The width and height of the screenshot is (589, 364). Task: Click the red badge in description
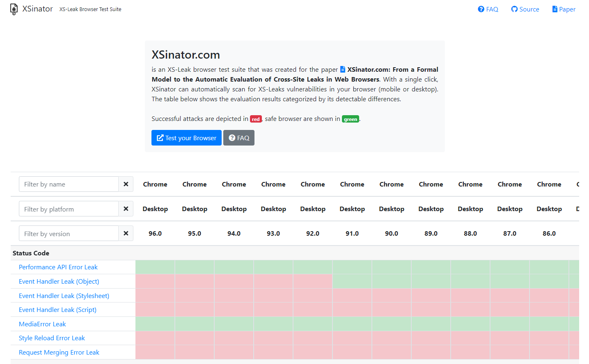[256, 119]
